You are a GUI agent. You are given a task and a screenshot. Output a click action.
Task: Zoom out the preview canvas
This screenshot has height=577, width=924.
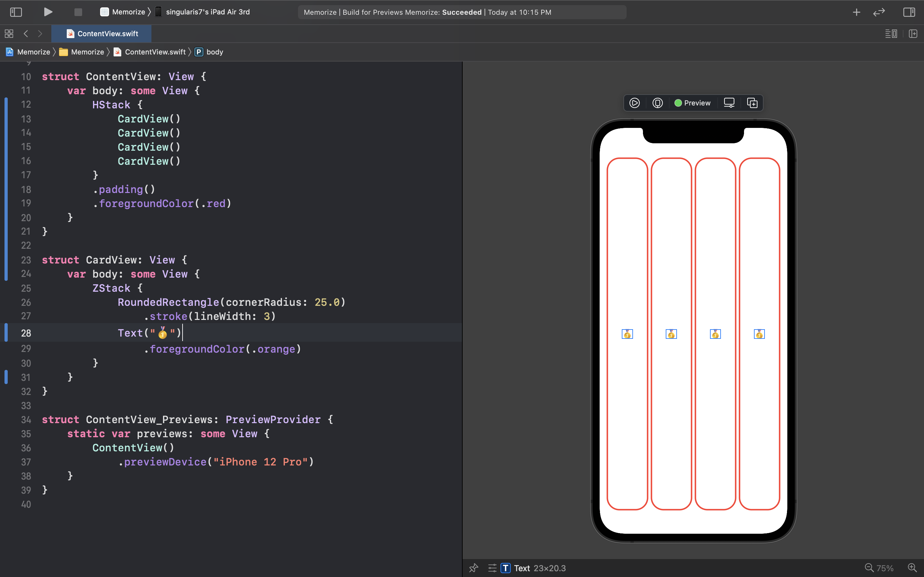(869, 568)
